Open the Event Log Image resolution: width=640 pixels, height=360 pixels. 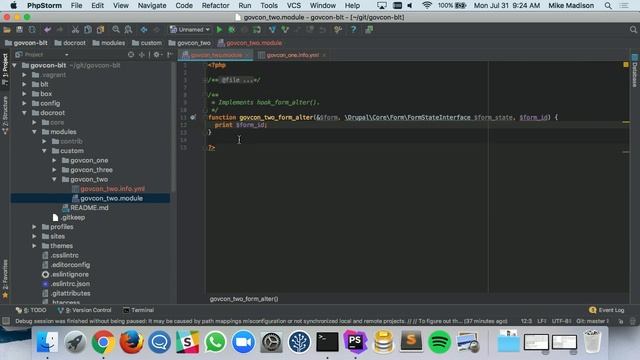pyautogui.click(x=607, y=310)
